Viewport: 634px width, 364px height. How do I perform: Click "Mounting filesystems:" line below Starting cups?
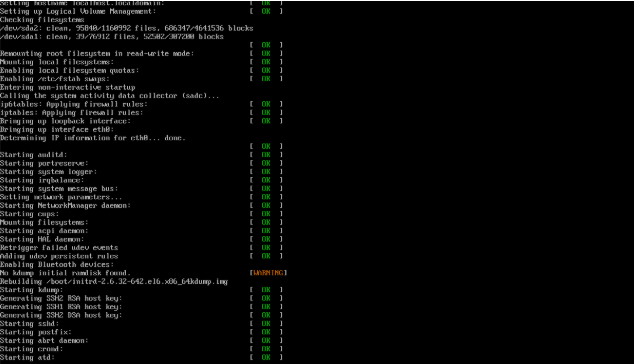[44, 222]
